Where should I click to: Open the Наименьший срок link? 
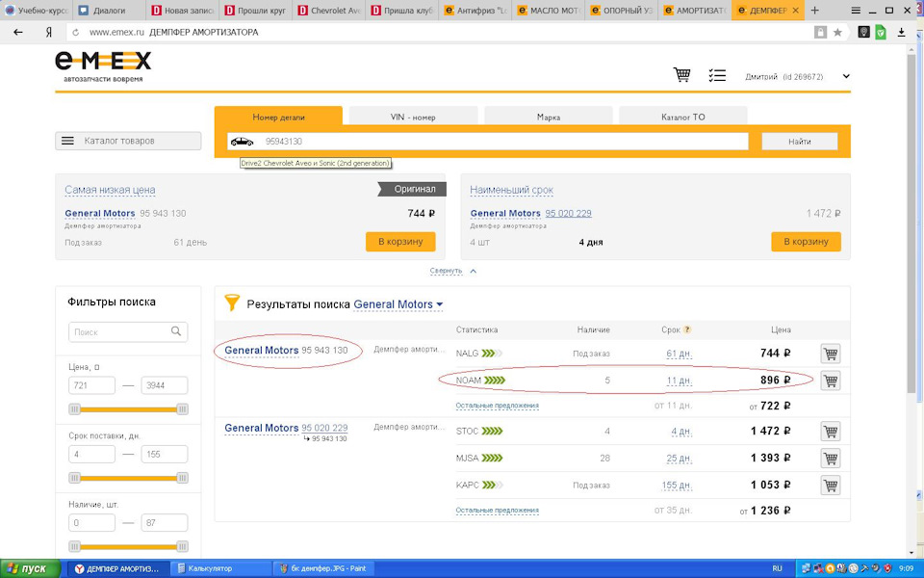511,190
